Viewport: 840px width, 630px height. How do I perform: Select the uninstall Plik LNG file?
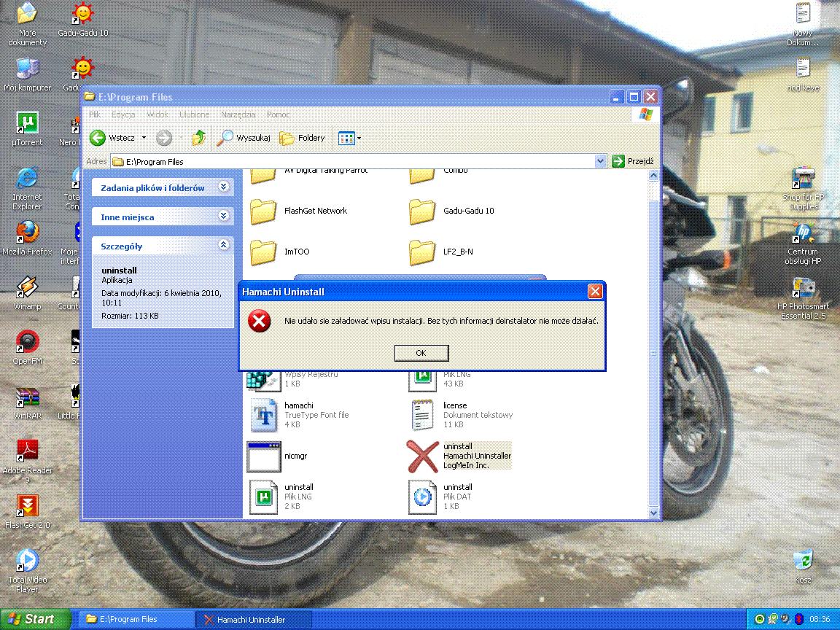(x=281, y=497)
